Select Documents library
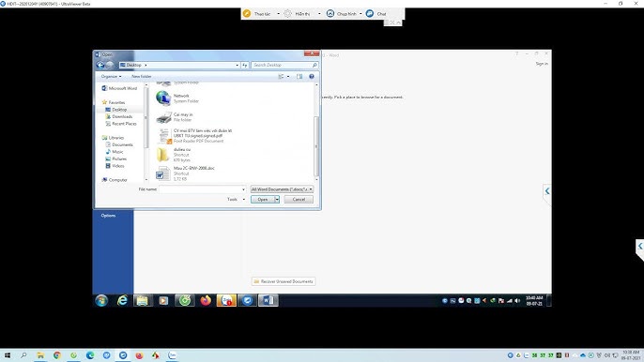Screen dimensions: 644x362 coord(119,144)
